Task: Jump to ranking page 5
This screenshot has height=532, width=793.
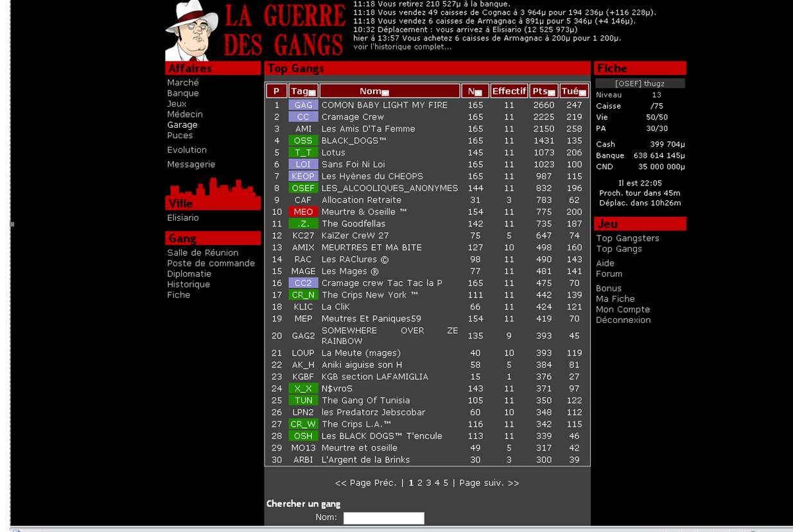Action: click(446, 483)
